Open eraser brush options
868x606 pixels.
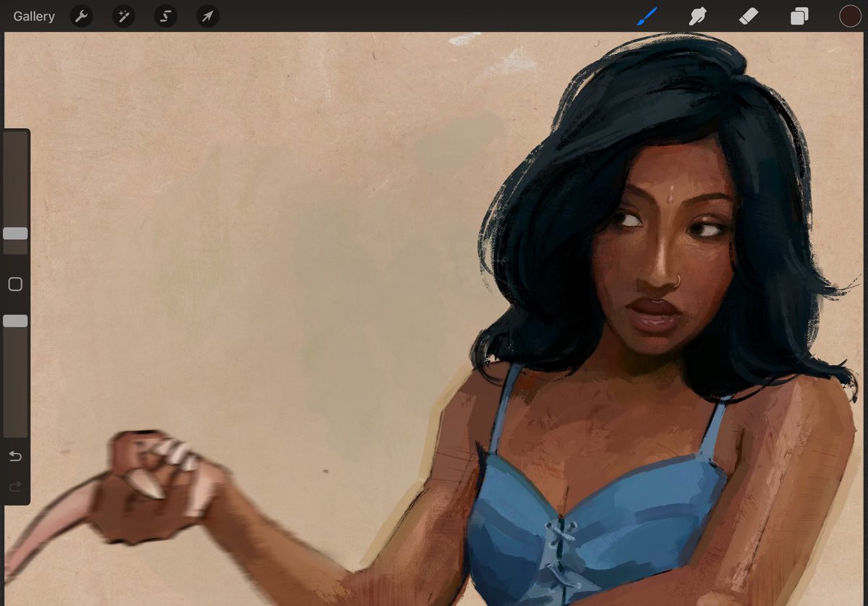[749, 16]
